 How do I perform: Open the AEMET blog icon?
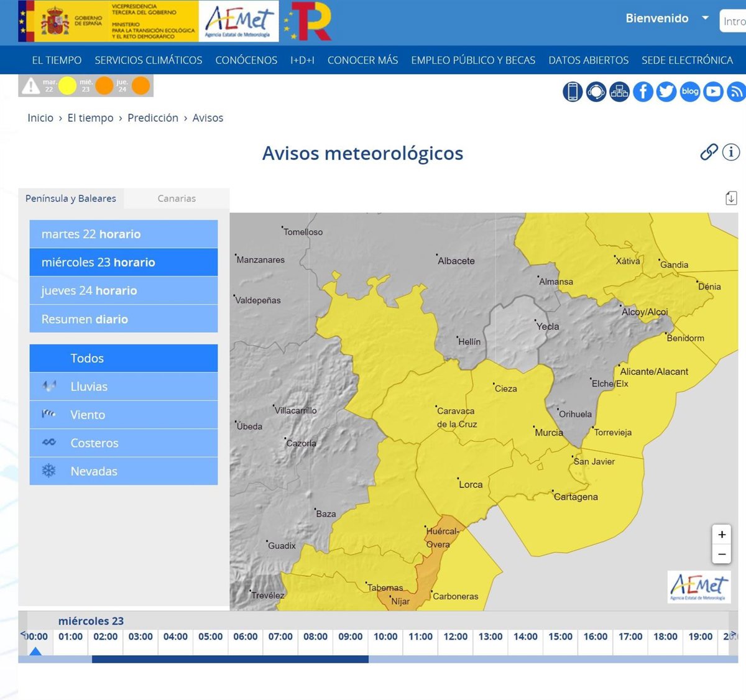point(690,91)
